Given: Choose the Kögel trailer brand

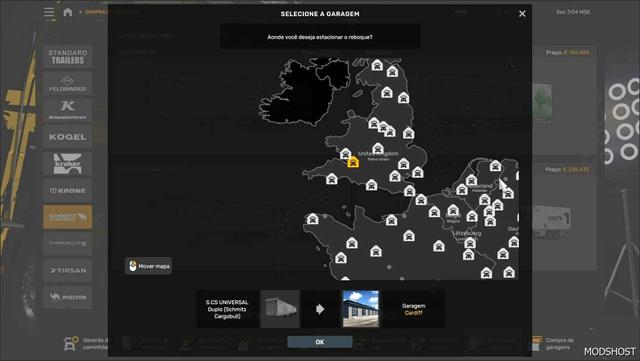Looking at the screenshot, I should tap(68, 137).
